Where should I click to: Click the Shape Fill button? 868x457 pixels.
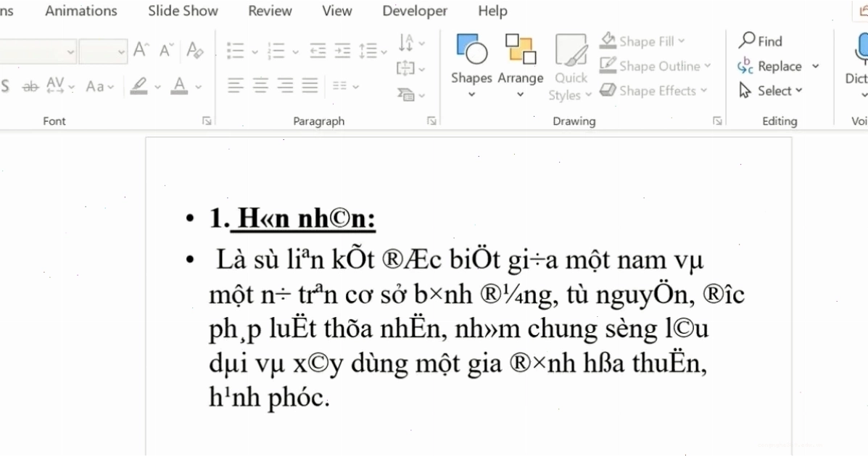click(642, 41)
